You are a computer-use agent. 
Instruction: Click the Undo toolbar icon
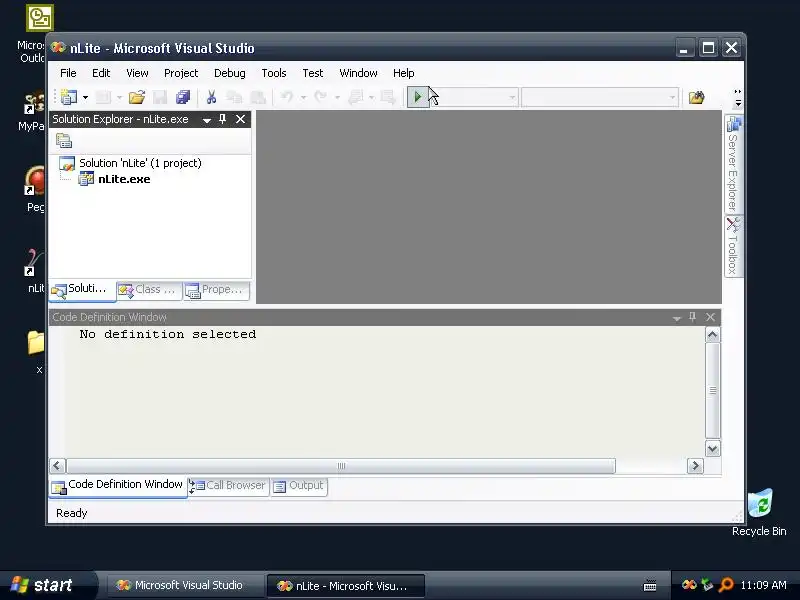click(287, 97)
